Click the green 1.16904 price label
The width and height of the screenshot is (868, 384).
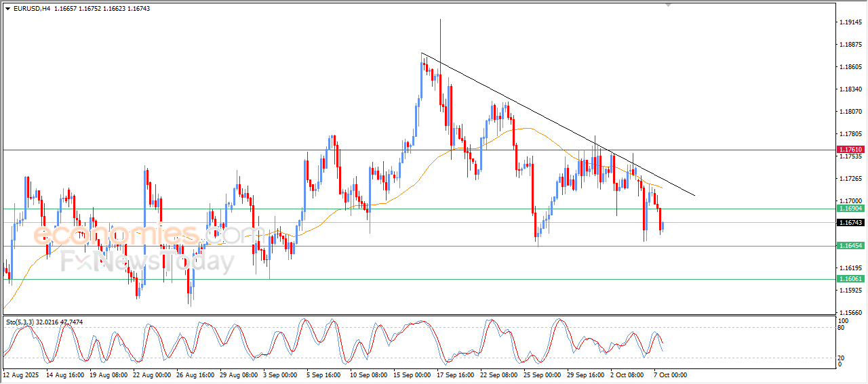[850, 209]
